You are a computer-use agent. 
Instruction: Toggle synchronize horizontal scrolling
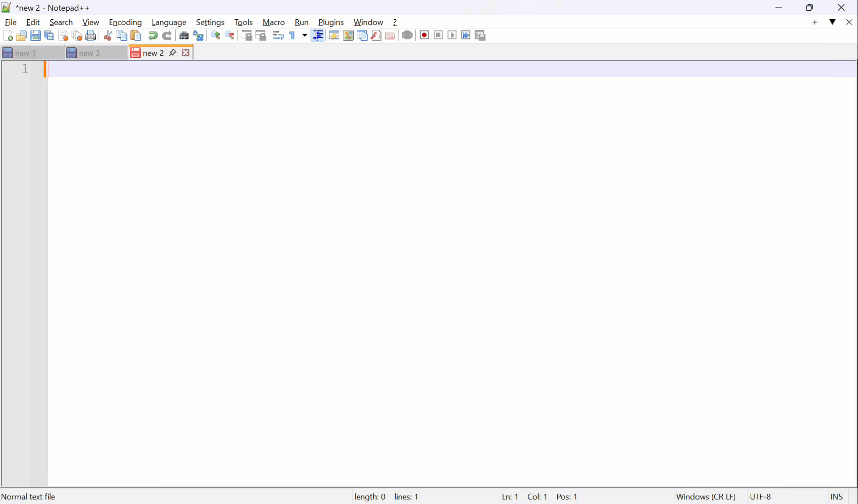tap(261, 36)
